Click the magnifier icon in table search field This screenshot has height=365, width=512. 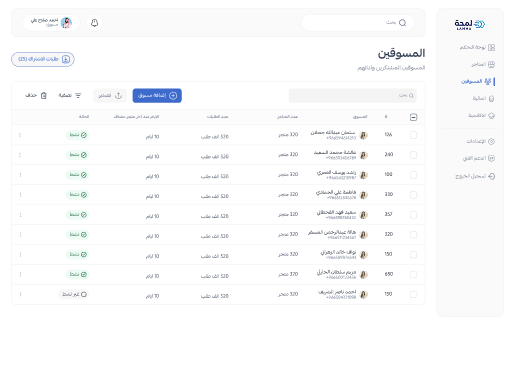(411, 96)
